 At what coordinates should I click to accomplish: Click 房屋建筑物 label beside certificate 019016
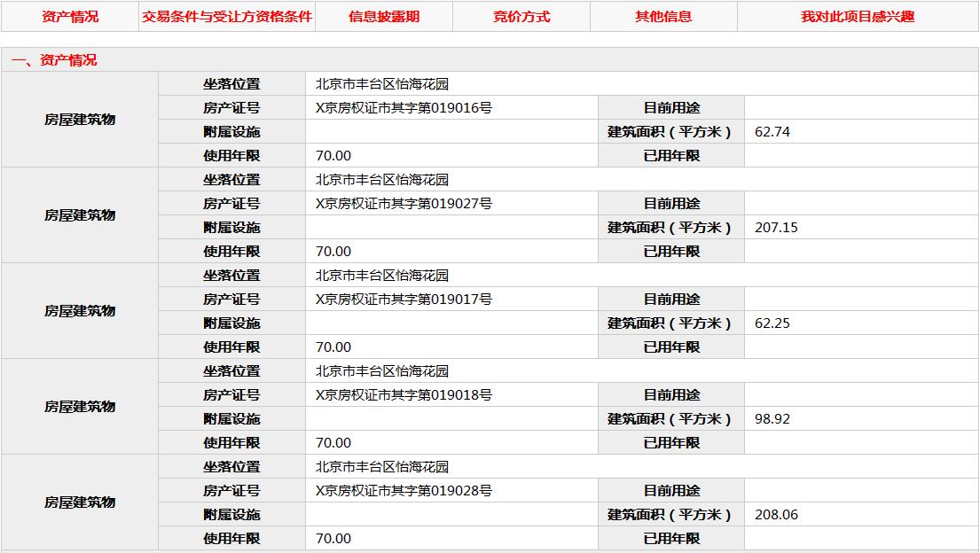(80, 120)
